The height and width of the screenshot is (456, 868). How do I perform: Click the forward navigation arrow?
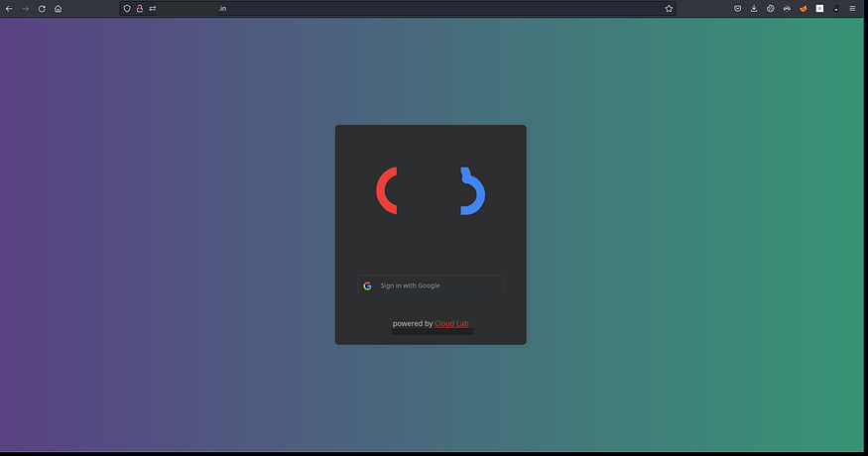25,8
